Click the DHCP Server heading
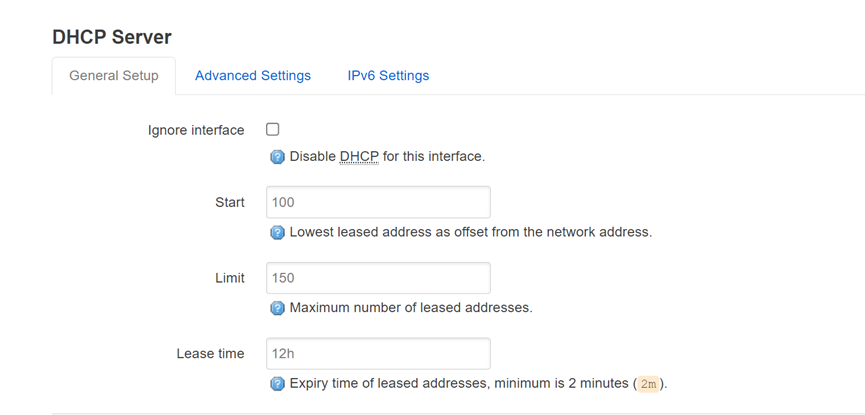The height and width of the screenshot is (415, 865). click(112, 37)
